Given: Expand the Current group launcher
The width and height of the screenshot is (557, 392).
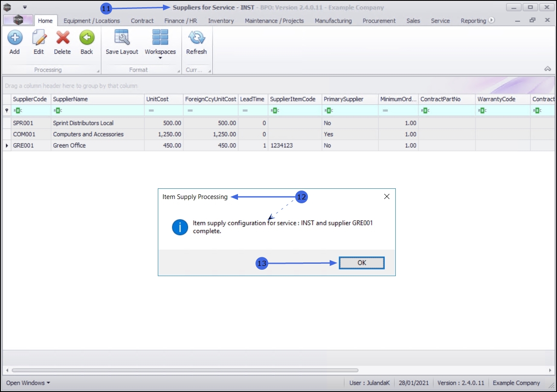Looking at the screenshot, I should pos(209,71).
